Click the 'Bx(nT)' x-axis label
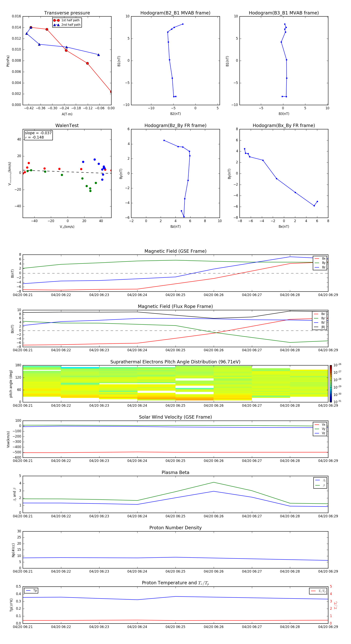The height and width of the screenshot is (644, 351). [284, 227]
